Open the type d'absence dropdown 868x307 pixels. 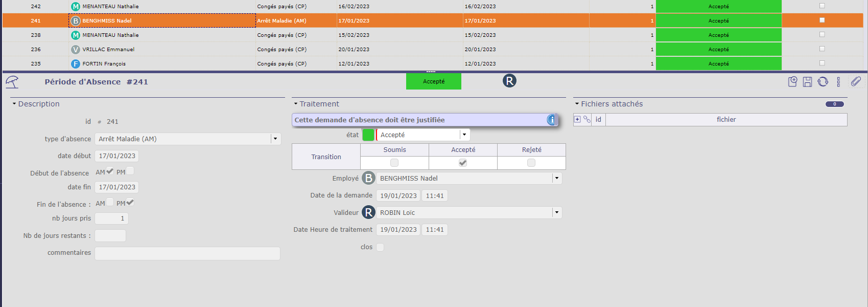pyautogui.click(x=275, y=139)
